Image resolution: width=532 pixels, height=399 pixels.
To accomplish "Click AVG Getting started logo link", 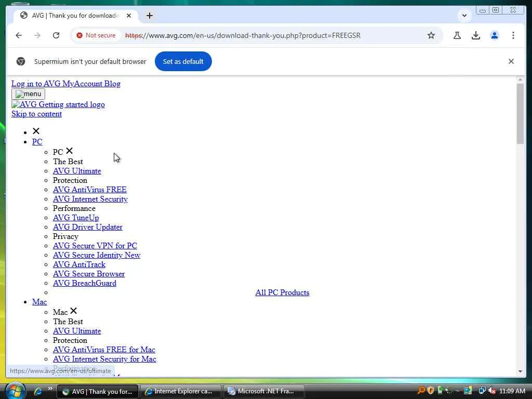I will pyautogui.click(x=58, y=104).
